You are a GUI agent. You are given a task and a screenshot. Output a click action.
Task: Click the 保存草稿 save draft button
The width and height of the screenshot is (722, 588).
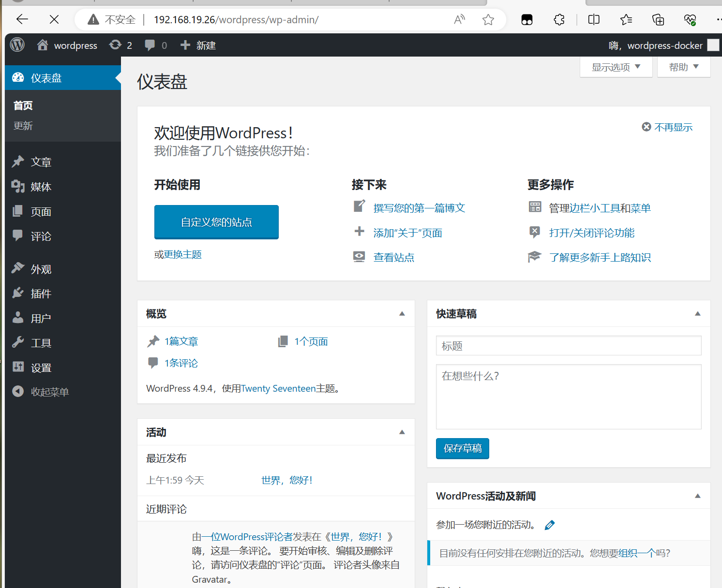(x=463, y=448)
